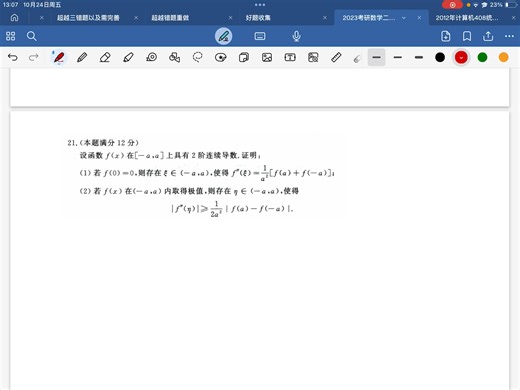Open the selected red color swatch options

coord(461,57)
